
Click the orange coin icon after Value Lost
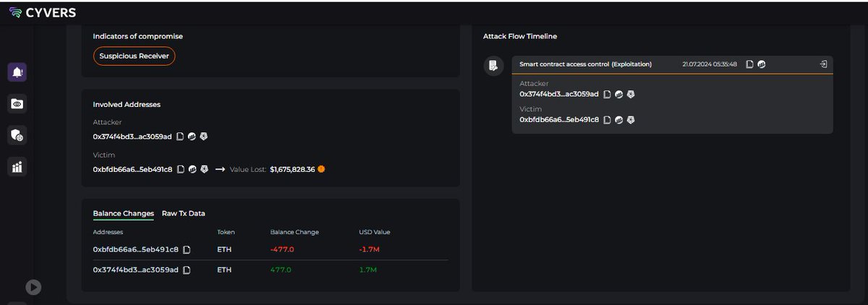coord(321,169)
